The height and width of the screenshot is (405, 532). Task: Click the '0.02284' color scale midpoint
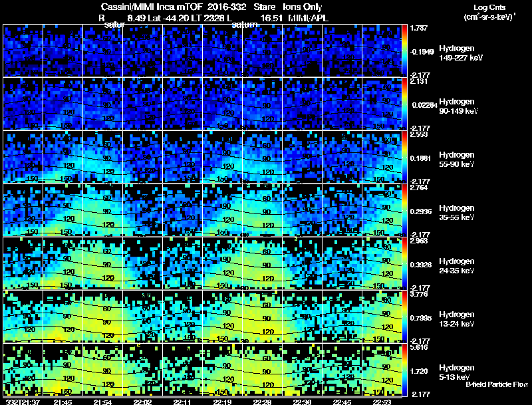tap(425, 105)
